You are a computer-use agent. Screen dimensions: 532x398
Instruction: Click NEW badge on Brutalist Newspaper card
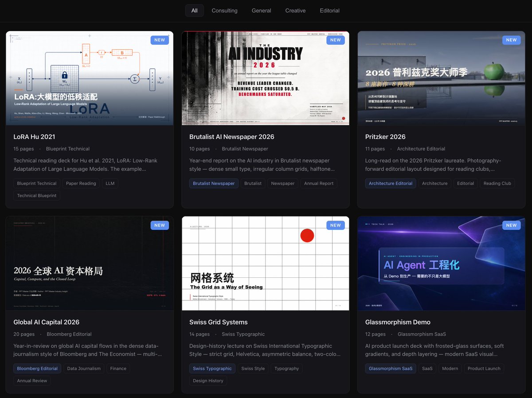point(336,40)
